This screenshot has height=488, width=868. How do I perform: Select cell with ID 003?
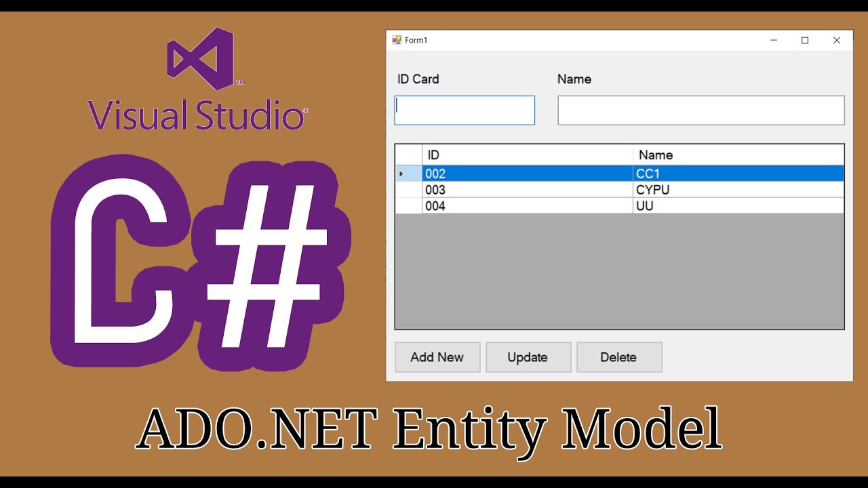coord(528,190)
